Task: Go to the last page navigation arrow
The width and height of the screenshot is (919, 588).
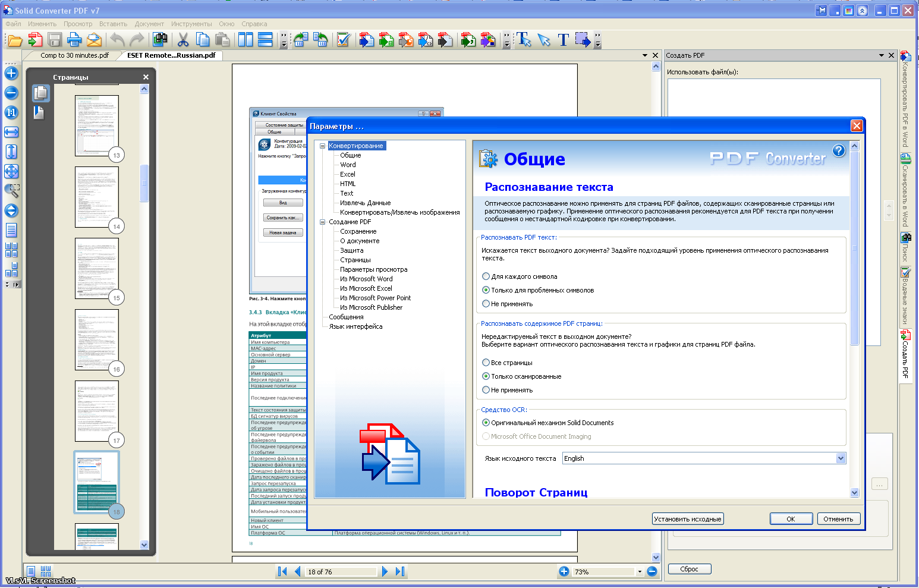Action: pyautogui.click(x=400, y=571)
